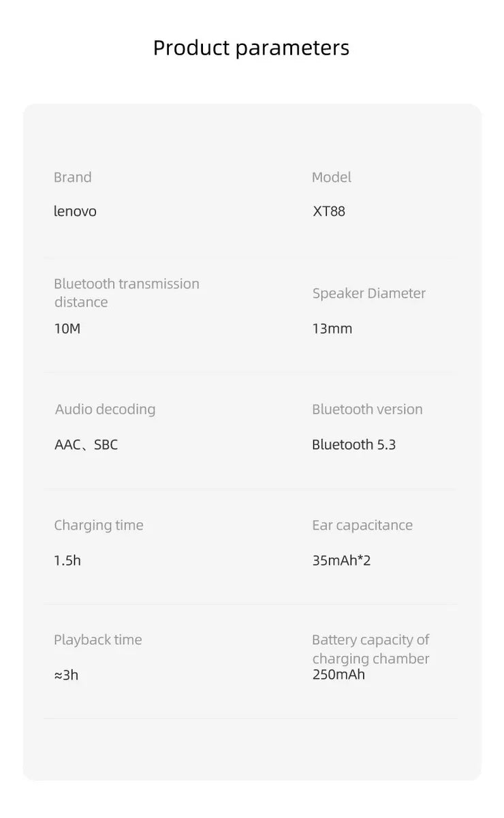This screenshot has height=818, width=504.
Task: Click the Bluetooth version label
Action: pyautogui.click(x=367, y=409)
